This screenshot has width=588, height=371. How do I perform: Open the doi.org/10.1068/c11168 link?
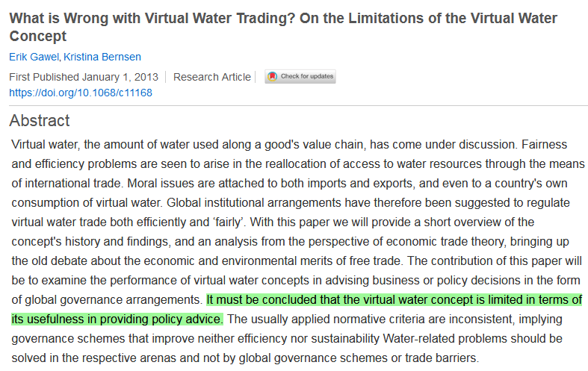81,93
